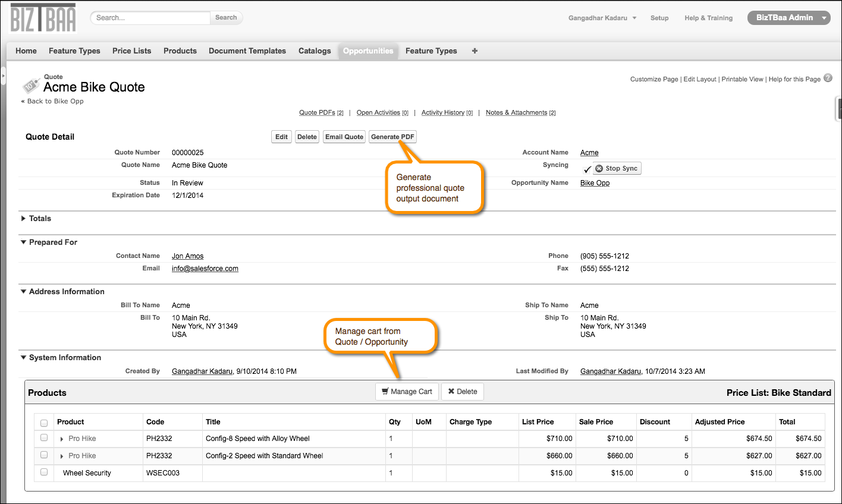The height and width of the screenshot is (504, 842).
Task: Click the plus icon to add tab
Action: (x=475, y=51)
